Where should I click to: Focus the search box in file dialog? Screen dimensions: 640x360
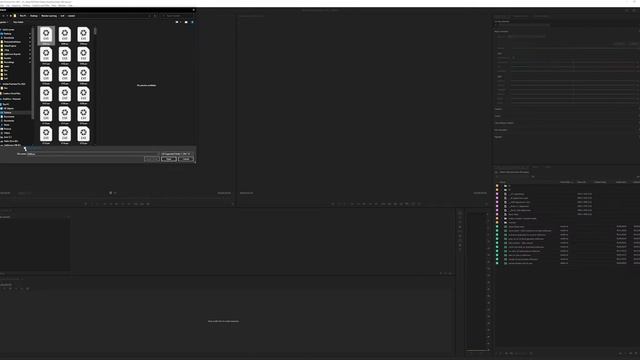click(176, 16)
